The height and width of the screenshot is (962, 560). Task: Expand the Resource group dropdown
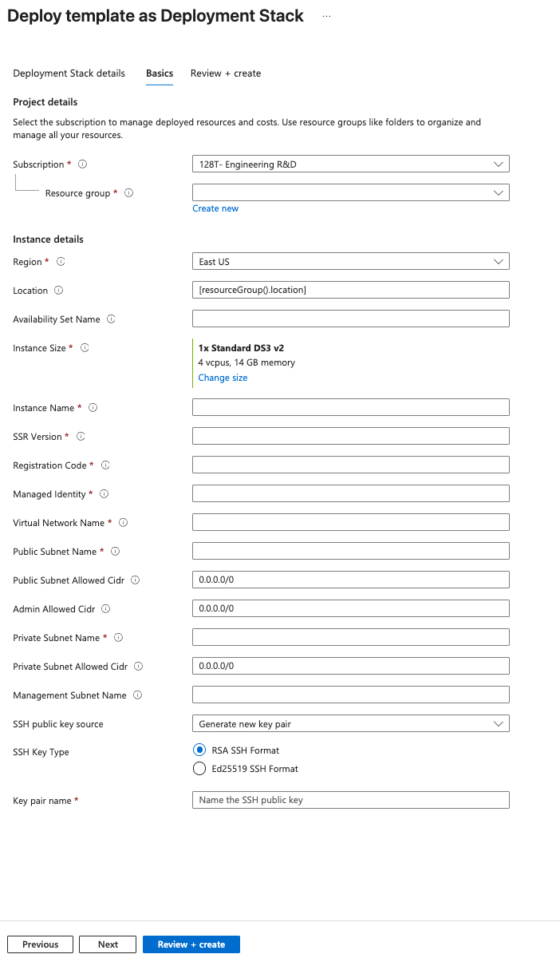[350, 193]
